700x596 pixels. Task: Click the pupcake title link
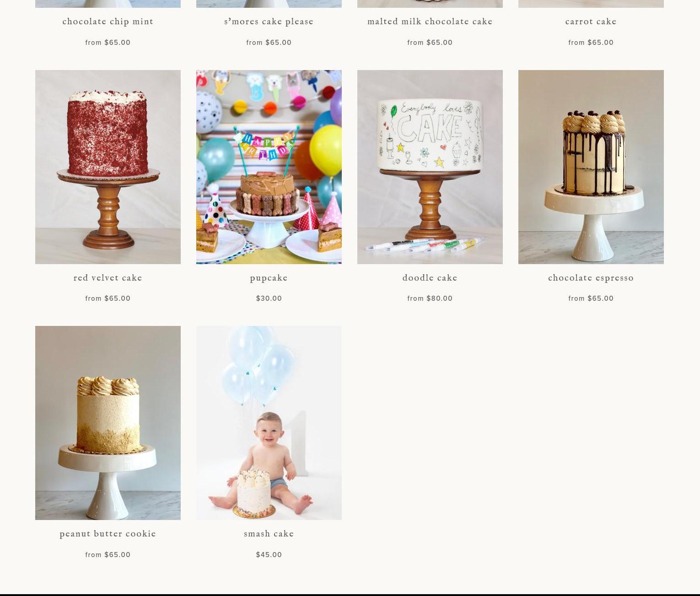pyautogui.click(x=269, y=278)
